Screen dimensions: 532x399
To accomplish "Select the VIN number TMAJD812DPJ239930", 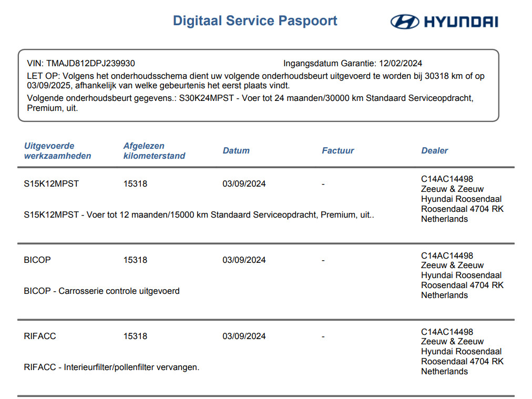I will click(90, 64).
